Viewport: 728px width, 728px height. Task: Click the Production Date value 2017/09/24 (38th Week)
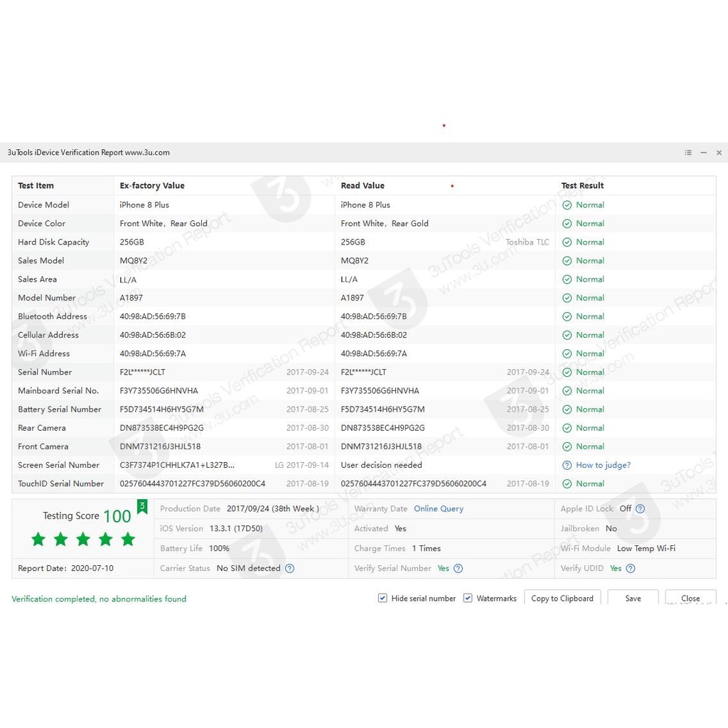pyautogui.click(x=272, y=509)
